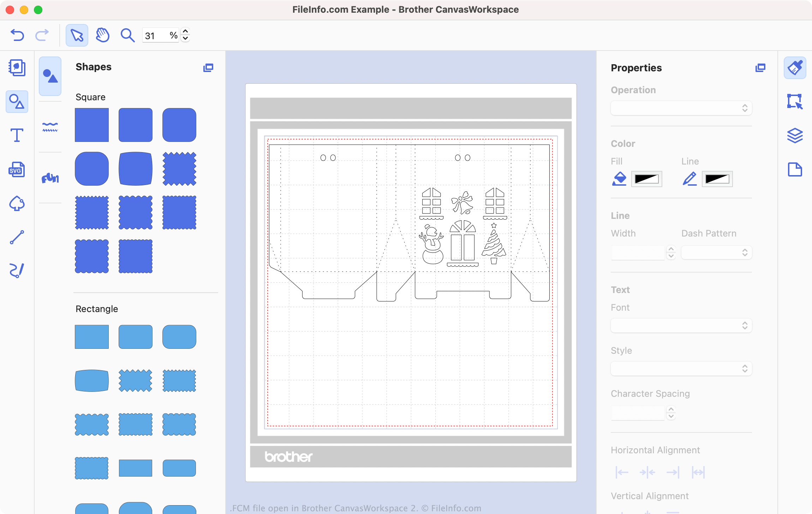Activate the Zoom magnifier tool
The height and width of the screenshot is (514, 812).
[x=127, y=35]
